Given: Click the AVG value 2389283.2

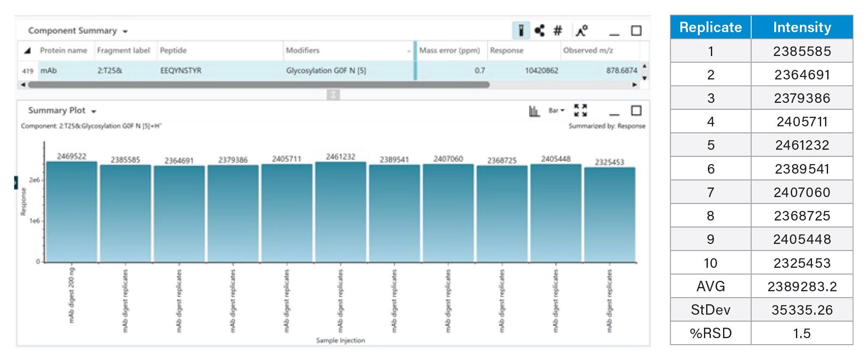Looking at the screenshot, I should 802,286.
